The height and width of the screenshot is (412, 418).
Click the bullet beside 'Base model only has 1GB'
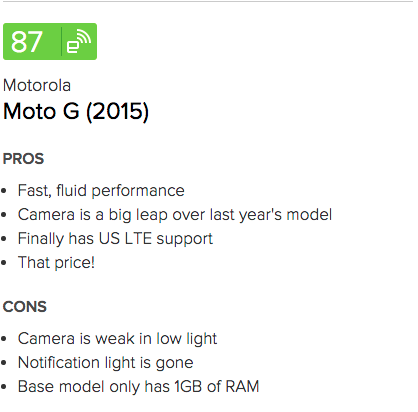tap(4, 387)
